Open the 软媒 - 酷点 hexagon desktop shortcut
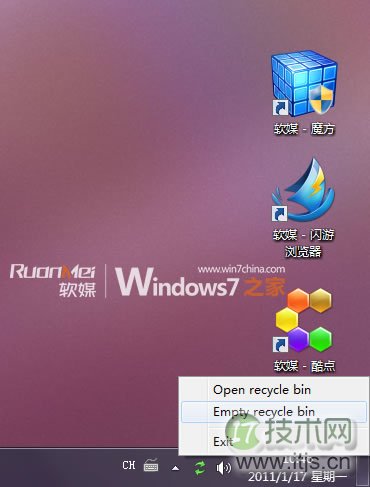Viewport: 370px width, 487px height. (x=304, y=321)
